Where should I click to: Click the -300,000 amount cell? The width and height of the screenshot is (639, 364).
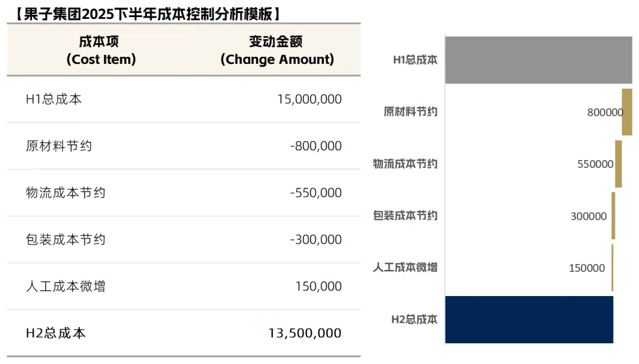275,239
